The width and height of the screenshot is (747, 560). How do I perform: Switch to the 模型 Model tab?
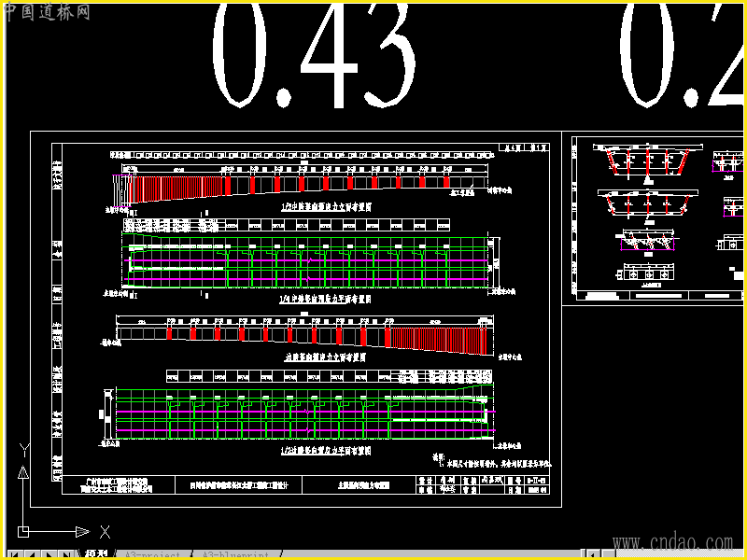[x=96, y=555]
